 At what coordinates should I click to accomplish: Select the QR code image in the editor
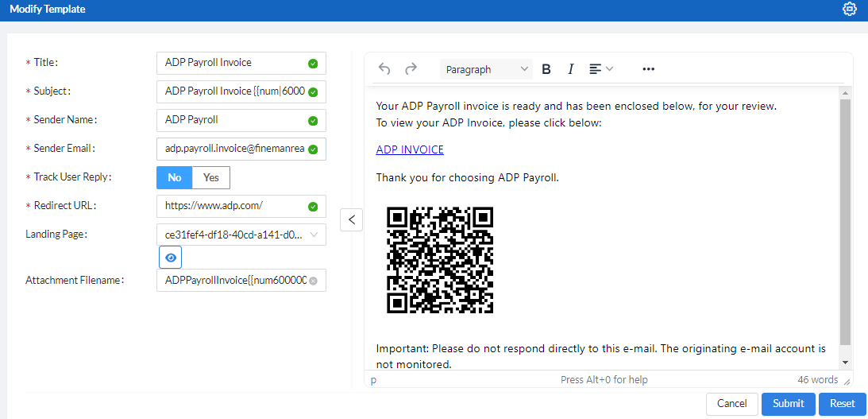click(439, 260)
